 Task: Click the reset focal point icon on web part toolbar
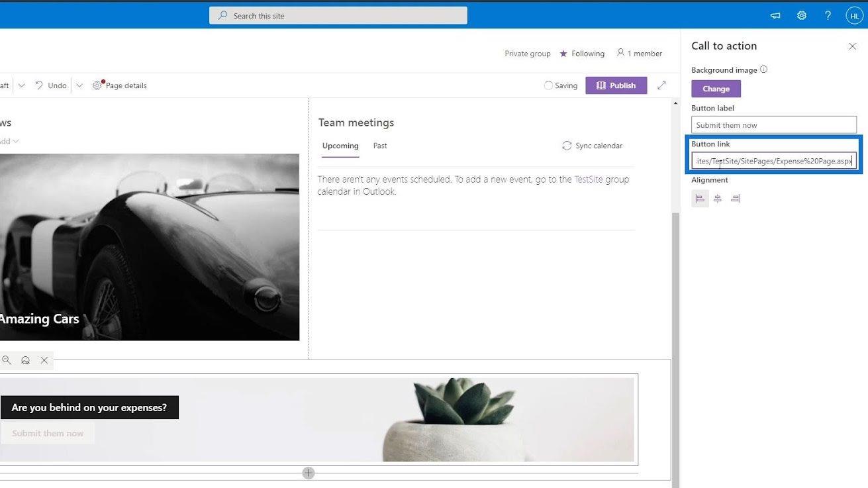[x=25, y=360]
